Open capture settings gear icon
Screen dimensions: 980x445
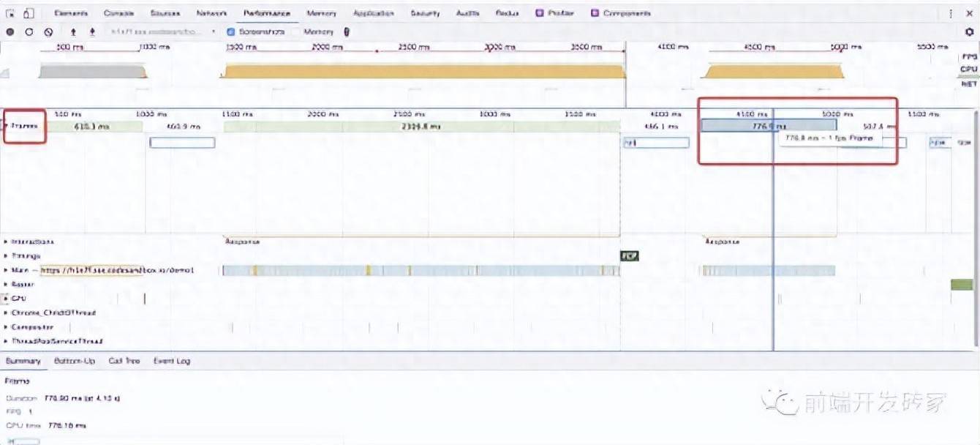(970, 32)
